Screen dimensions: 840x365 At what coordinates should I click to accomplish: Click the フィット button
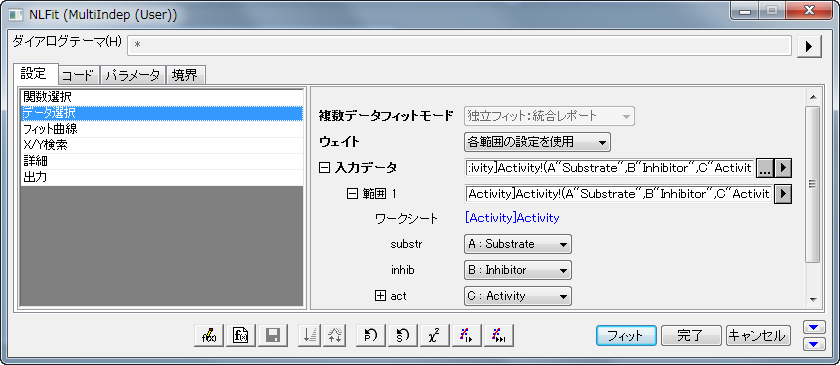click(x=626, y=336)
